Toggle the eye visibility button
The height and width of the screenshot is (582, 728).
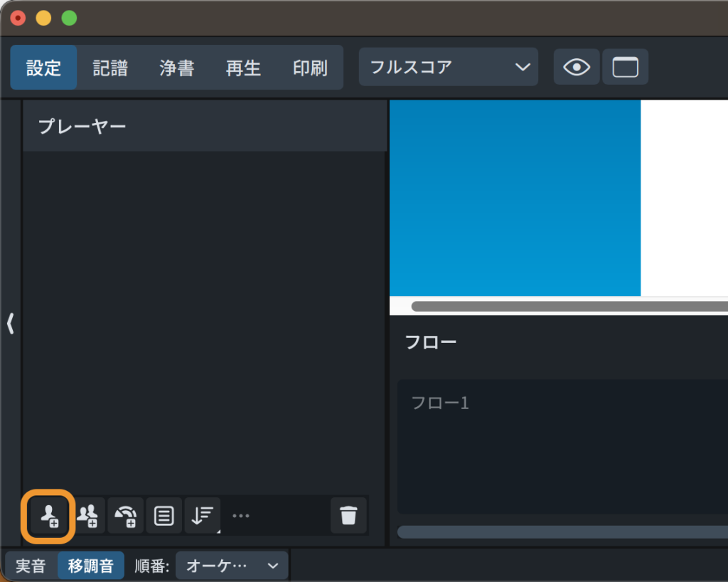[577, 68]
